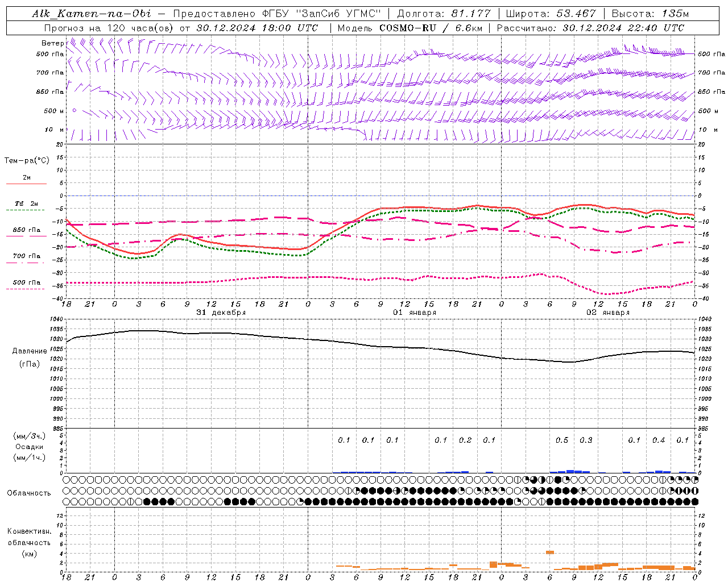
Task: Click the (мм/3ч.) precipitation unit label
Action: (30, 436)
